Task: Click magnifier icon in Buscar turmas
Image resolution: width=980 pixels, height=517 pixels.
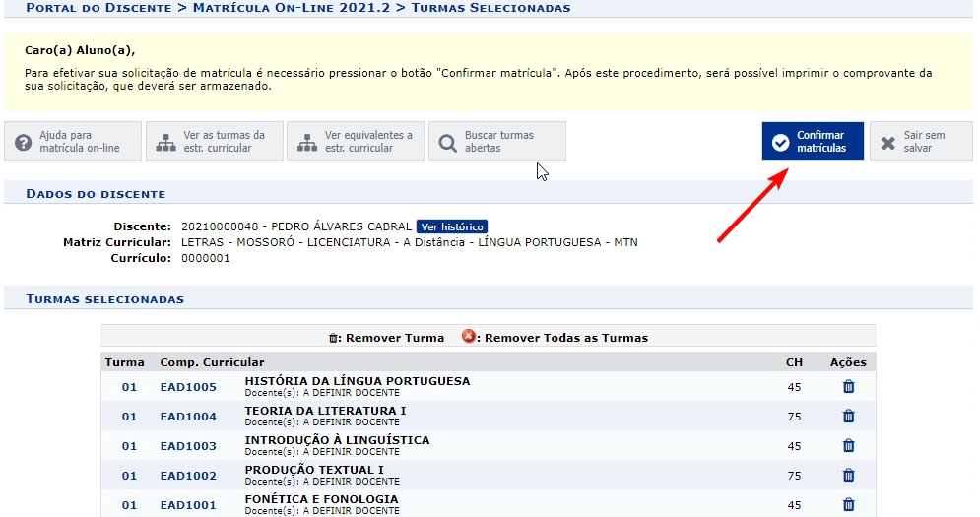Action: 447,143
